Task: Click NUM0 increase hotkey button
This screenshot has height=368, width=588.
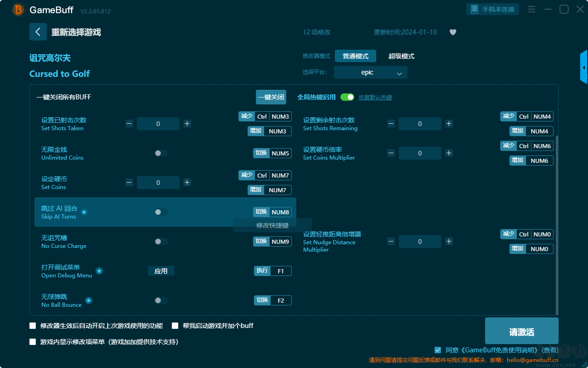Action: (531, 249)
